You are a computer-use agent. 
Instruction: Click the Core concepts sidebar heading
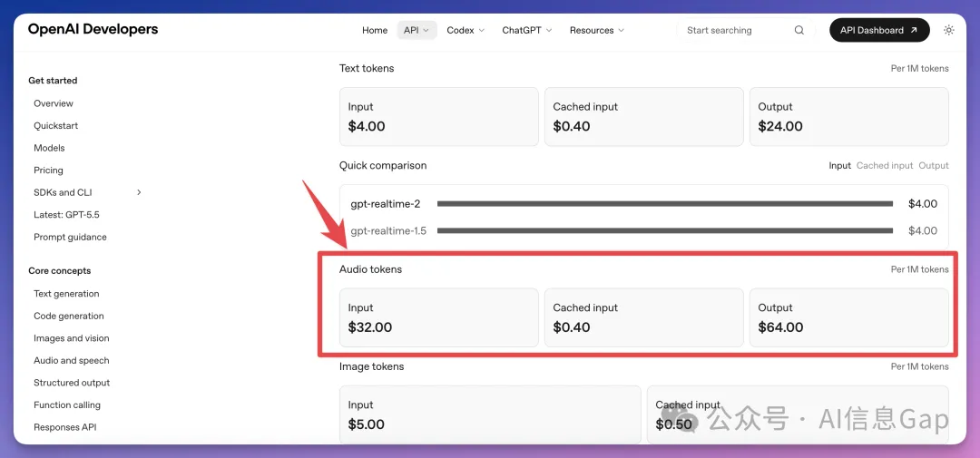click(x=60, y=270)
